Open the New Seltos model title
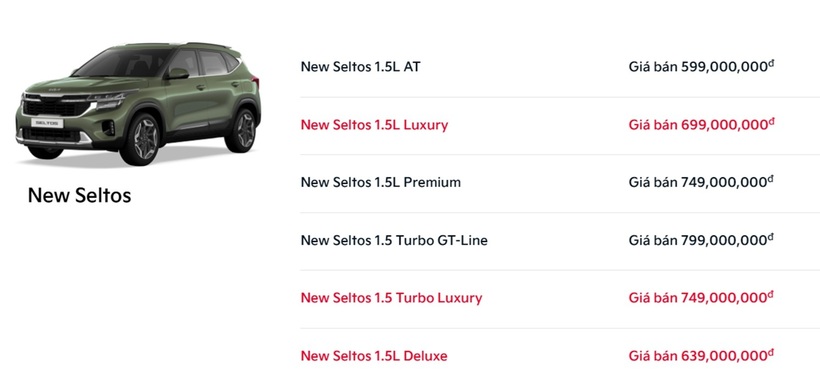820x384 pixels. pos(79,195)
